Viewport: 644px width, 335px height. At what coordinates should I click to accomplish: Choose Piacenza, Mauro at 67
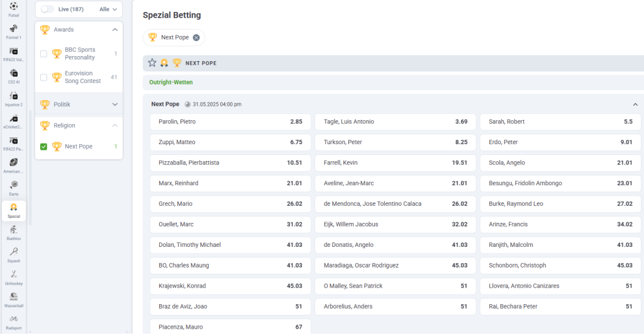point(230,327)
